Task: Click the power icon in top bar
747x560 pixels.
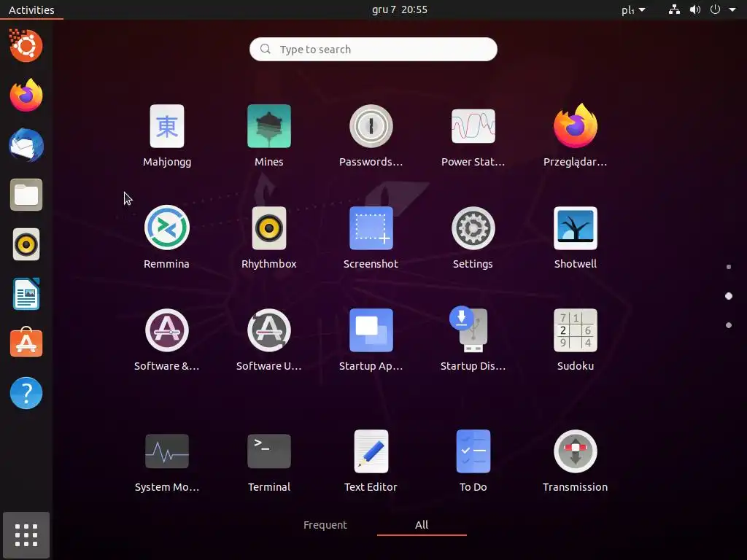Action: coord(715,9)
